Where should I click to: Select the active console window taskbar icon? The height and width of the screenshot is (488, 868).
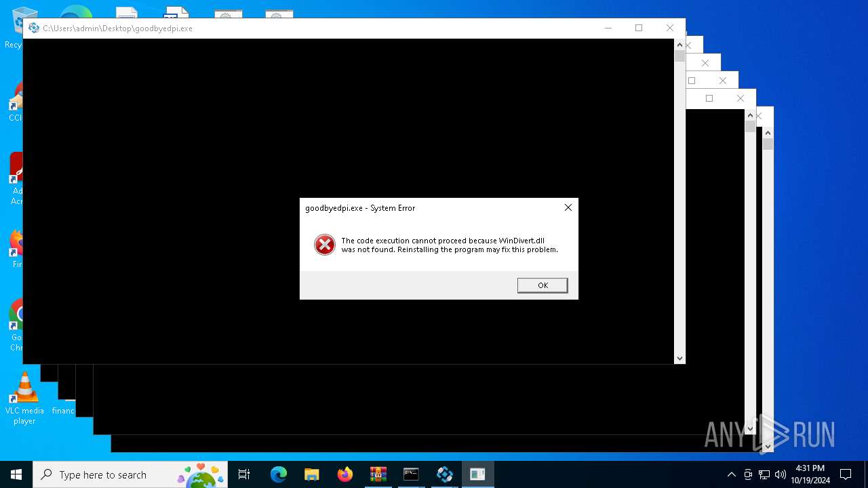point(478,474)
